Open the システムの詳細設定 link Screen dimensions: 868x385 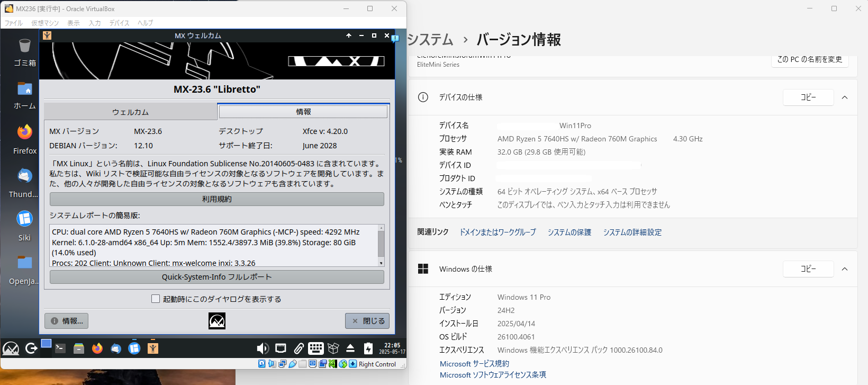tap(632, 232)
